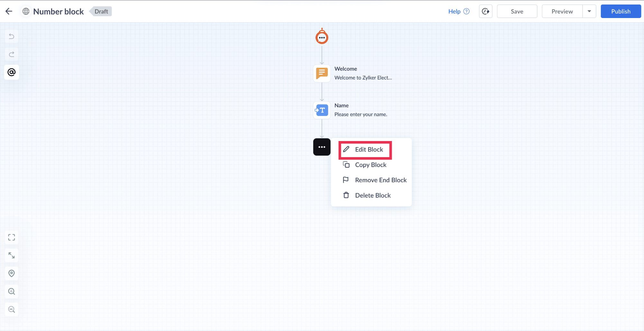Click the black three-dots block
The height and width of the screenshot is (331, 644).
click(322, 147)
